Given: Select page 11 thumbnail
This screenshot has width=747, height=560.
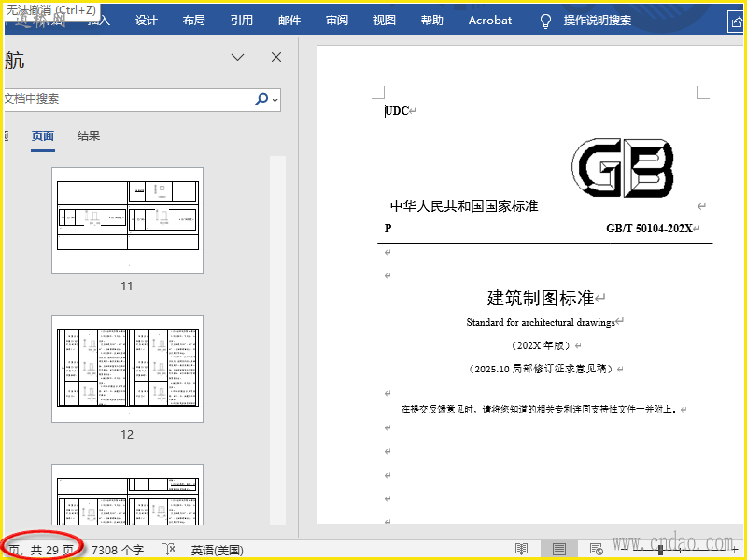Looking at the screenshot, I should tap(127, 220).
